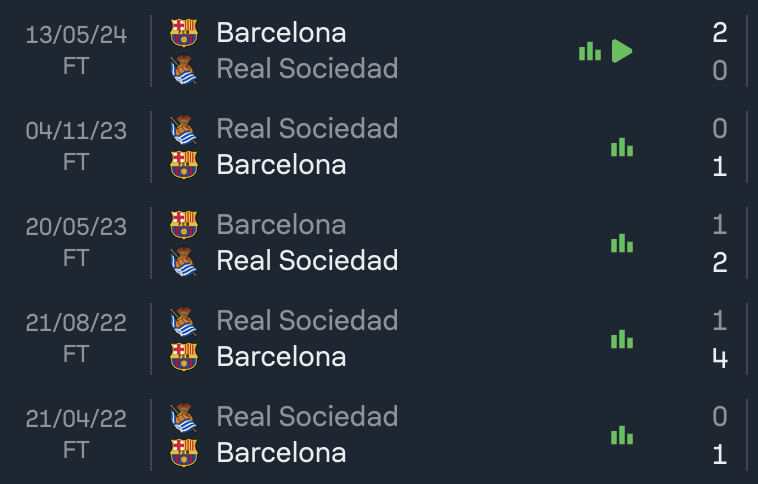Open stats icon for 13/05/24 match
Viewport: 758px width, 484px height.
590,51
